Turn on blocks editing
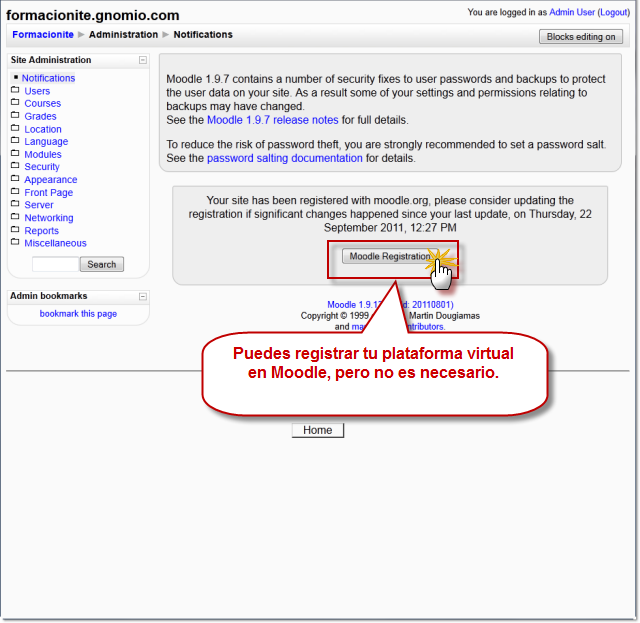 click(581, 37)
